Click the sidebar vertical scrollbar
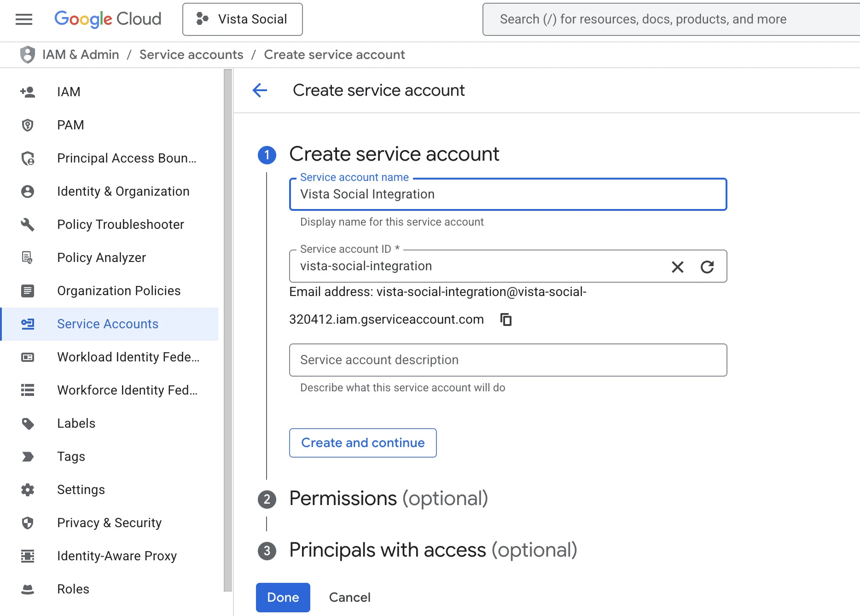This screenshot has height=616, width=860. pyautogui.click(x=228, y=330)
